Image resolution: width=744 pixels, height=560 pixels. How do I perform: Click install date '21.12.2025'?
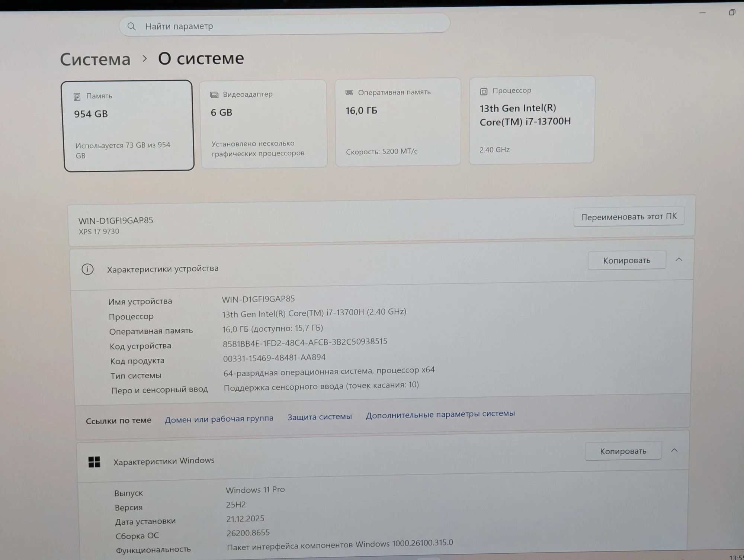(x=245, y=519)
